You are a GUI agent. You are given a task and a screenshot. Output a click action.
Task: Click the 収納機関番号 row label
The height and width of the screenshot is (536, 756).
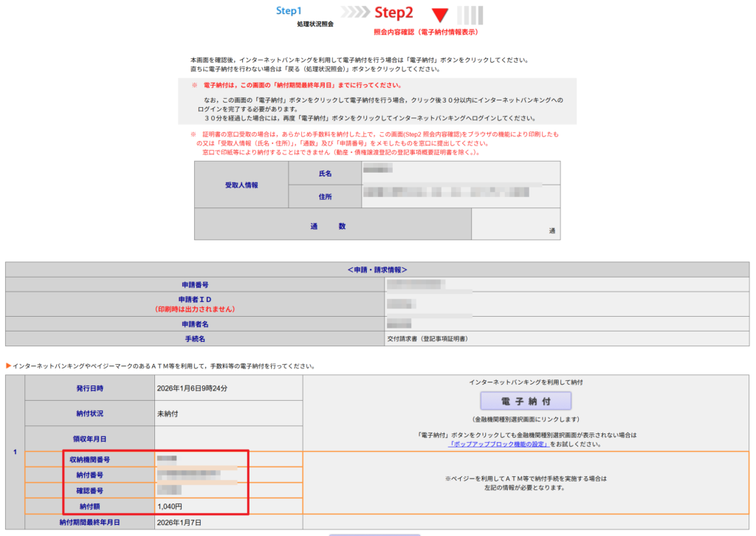pyautogui.click(x=89, y=460)
